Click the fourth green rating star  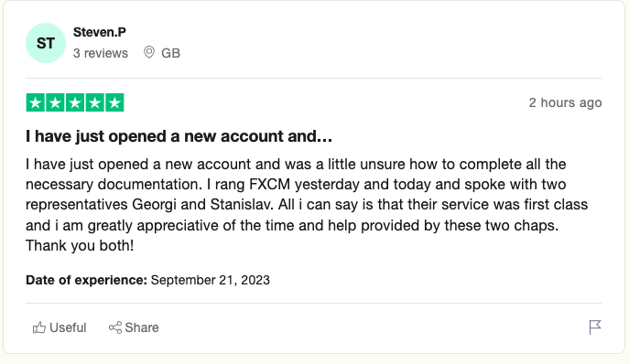(x=94, y=102)
